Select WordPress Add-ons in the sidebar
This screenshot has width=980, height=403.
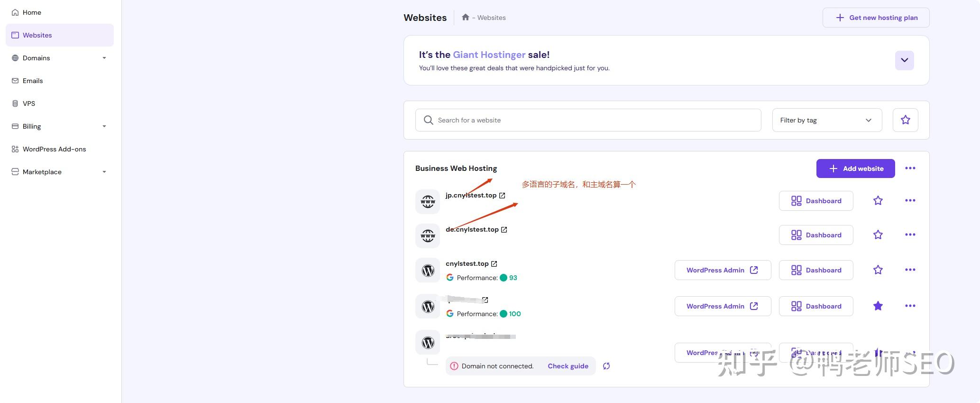point(54,149)
